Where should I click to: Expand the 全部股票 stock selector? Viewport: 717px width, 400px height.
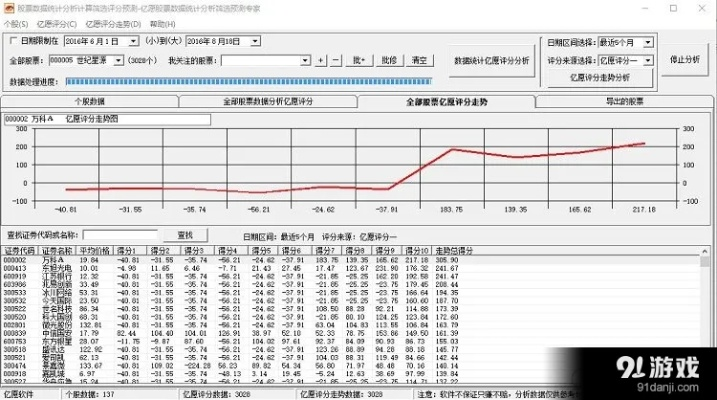[119, 60]
